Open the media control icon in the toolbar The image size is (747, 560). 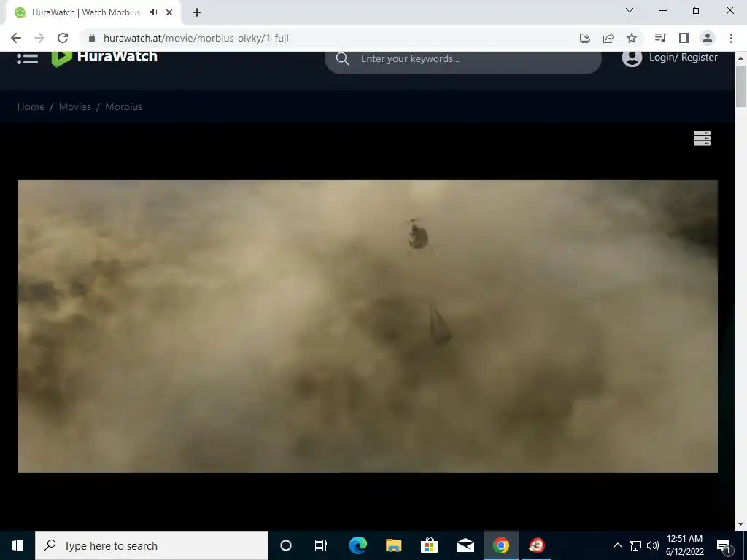660,38
